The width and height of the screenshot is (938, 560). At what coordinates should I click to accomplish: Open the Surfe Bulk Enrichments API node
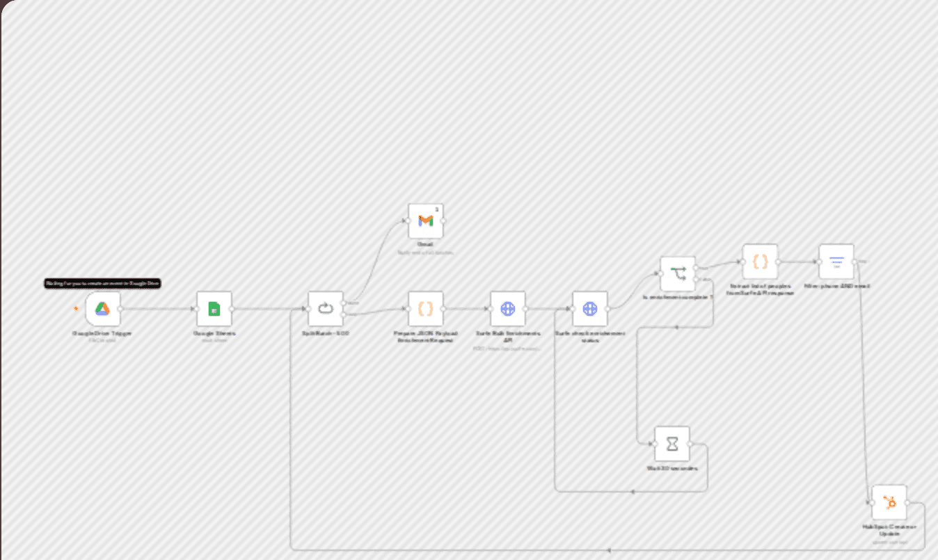click(x=508, y=308)
